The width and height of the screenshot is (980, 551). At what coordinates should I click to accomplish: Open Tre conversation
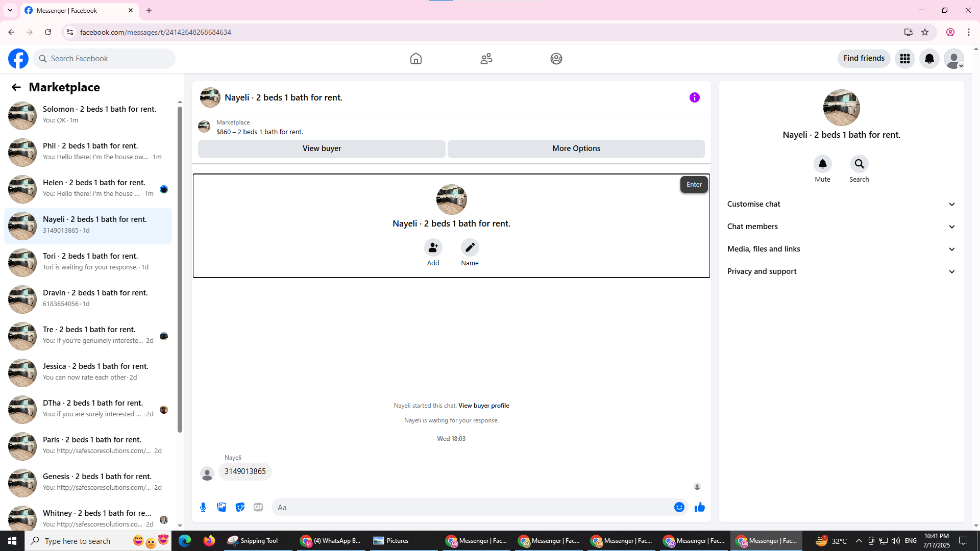(x=88, y=336)
